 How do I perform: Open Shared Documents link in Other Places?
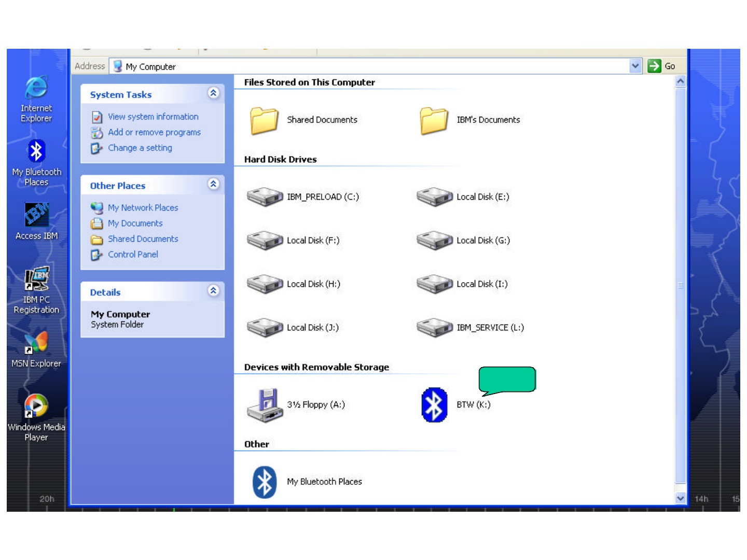[143, 239]
